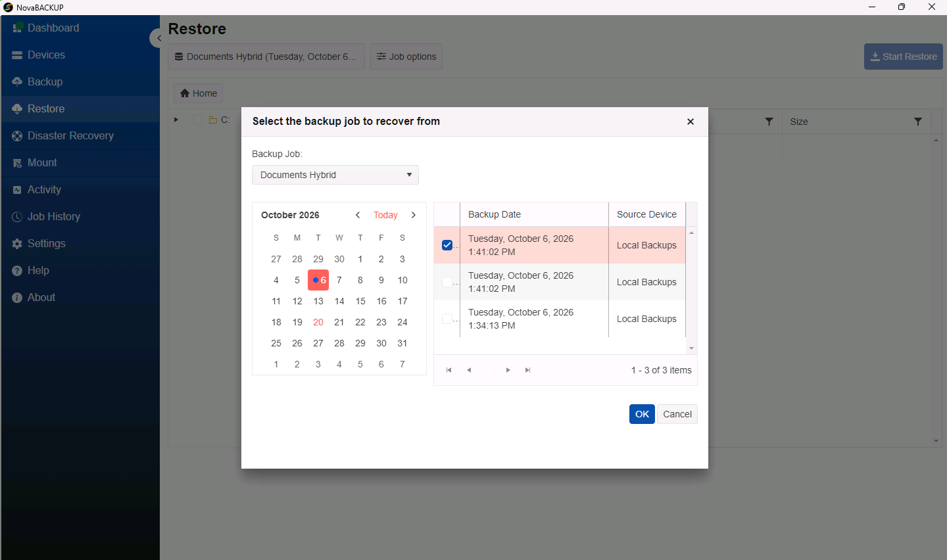The height and width of the screenshot is (560, 947).
Task: Select Disaster Recovery in the sidebar
Action: (x=80, y=136)
